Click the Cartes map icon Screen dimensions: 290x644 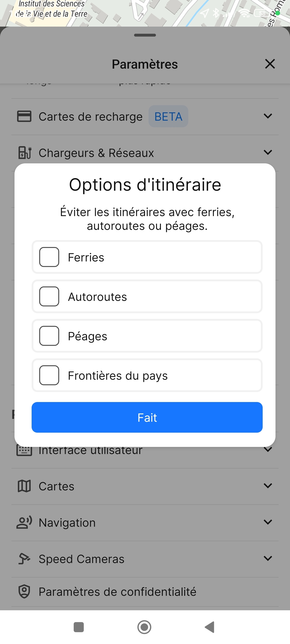point(24,486)
